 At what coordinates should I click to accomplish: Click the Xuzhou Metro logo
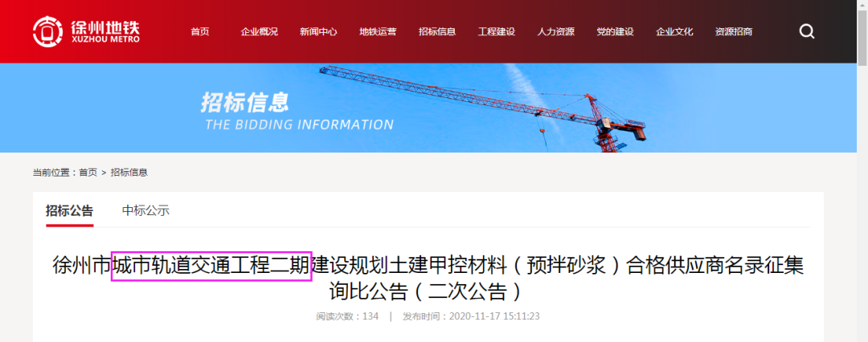86,31
